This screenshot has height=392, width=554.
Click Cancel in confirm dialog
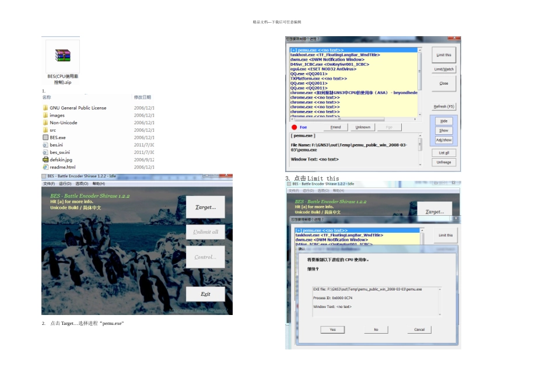pos(419,330)
